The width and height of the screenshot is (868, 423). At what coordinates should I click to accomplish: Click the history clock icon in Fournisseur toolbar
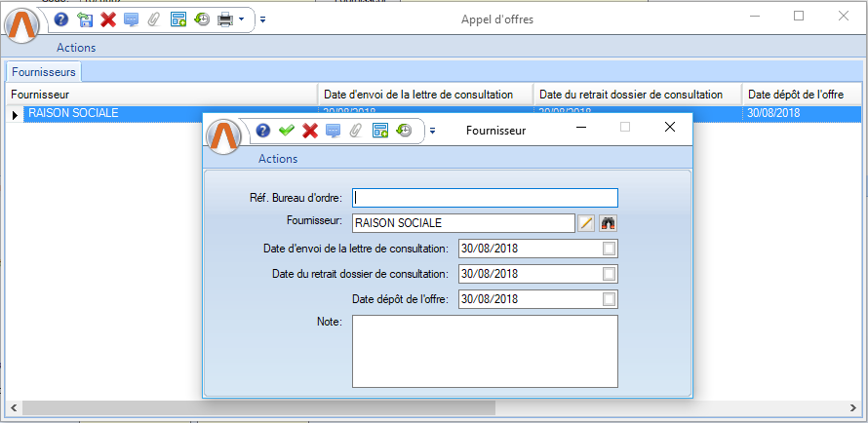coord(405,131)
